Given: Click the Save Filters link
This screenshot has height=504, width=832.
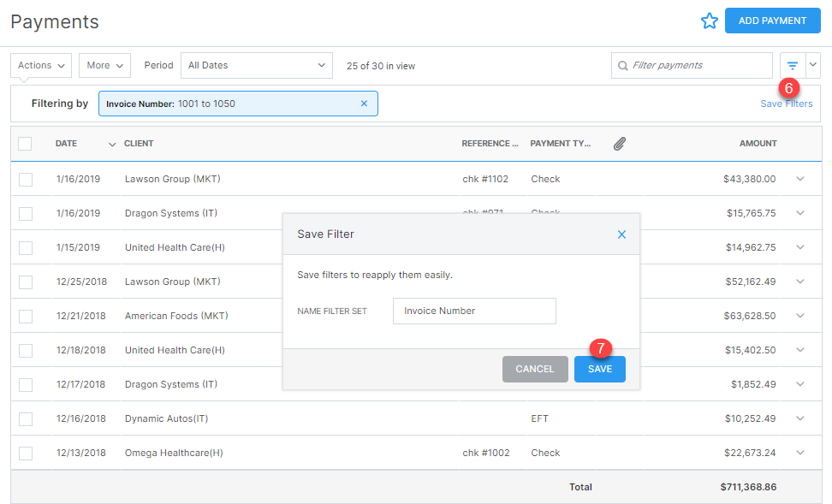Looking at the screenshot, I should pyautogui.click(x=787, y=104).
